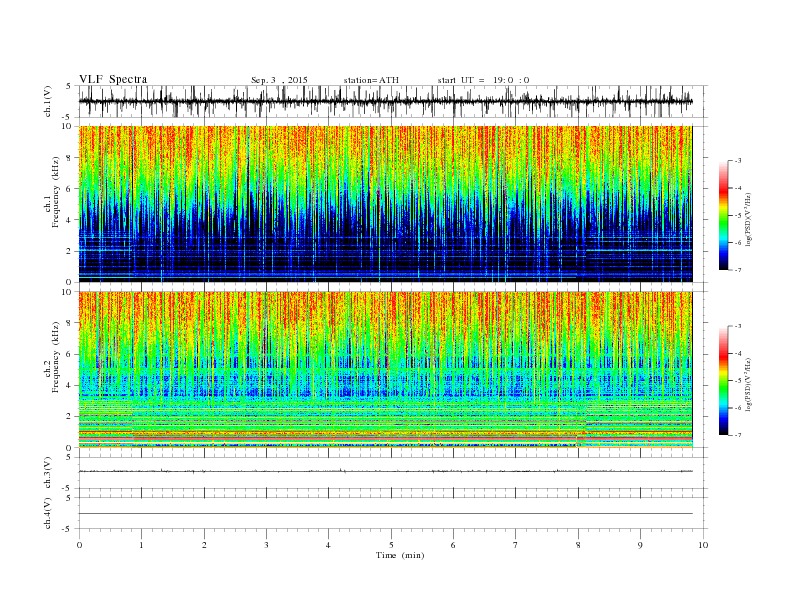Click the ch.4 flat voltage trace line
This screenshot has width=792, height=612.
pyautogui.click(x=385, y=514)
